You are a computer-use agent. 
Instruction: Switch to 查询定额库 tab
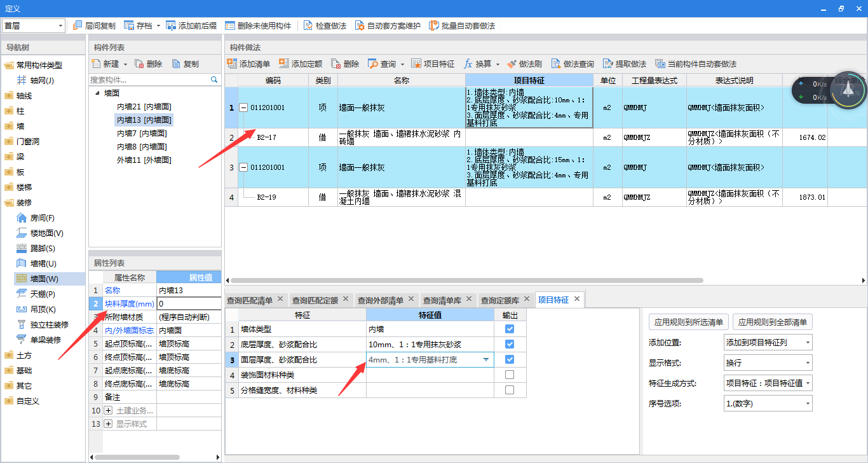(500, 300)
